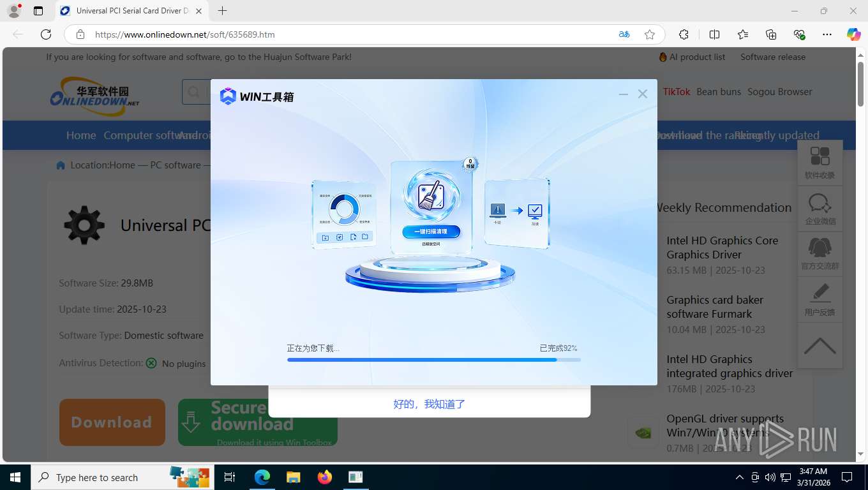Screen dimensions: 868x490
Task: Click the orange Download button
Action: [112, 422]
